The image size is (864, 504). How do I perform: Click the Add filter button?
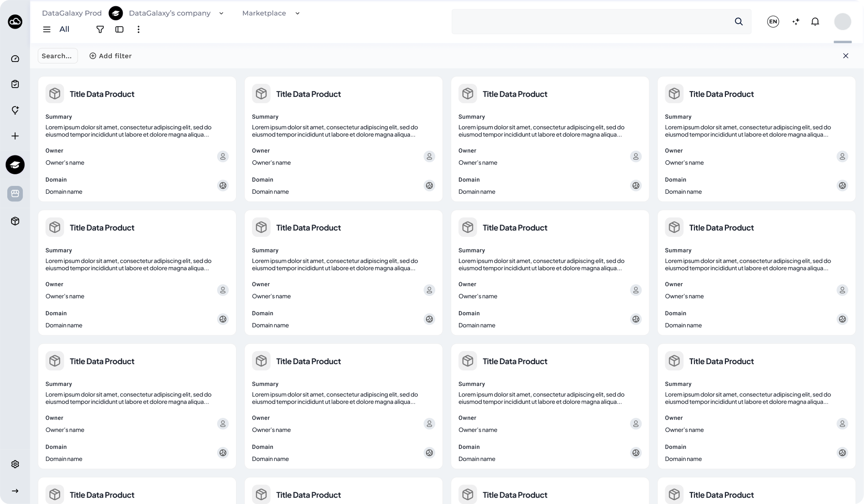pos(110,56)
